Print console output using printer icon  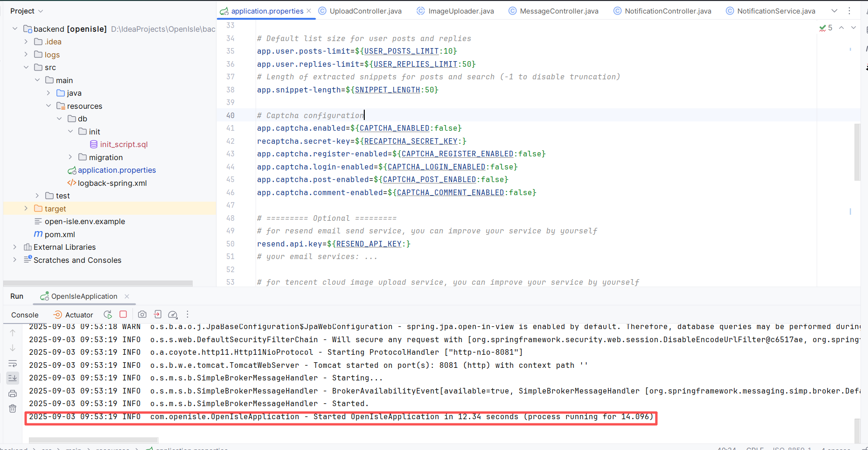[13, 394]
